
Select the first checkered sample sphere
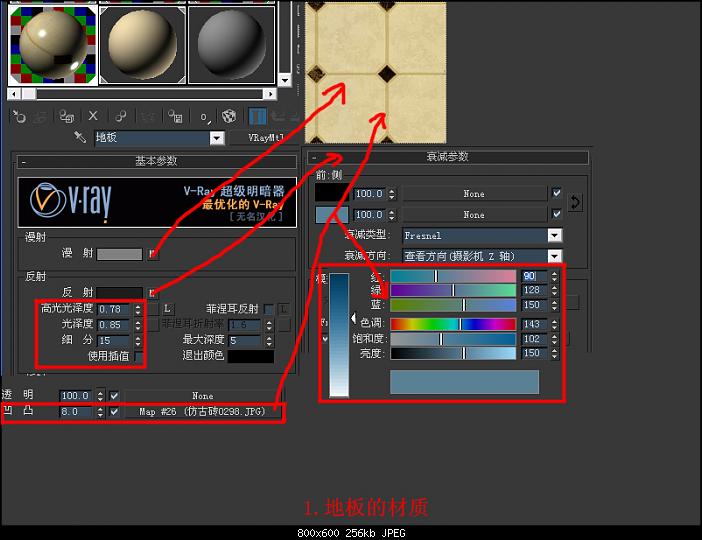coord(53,45)
